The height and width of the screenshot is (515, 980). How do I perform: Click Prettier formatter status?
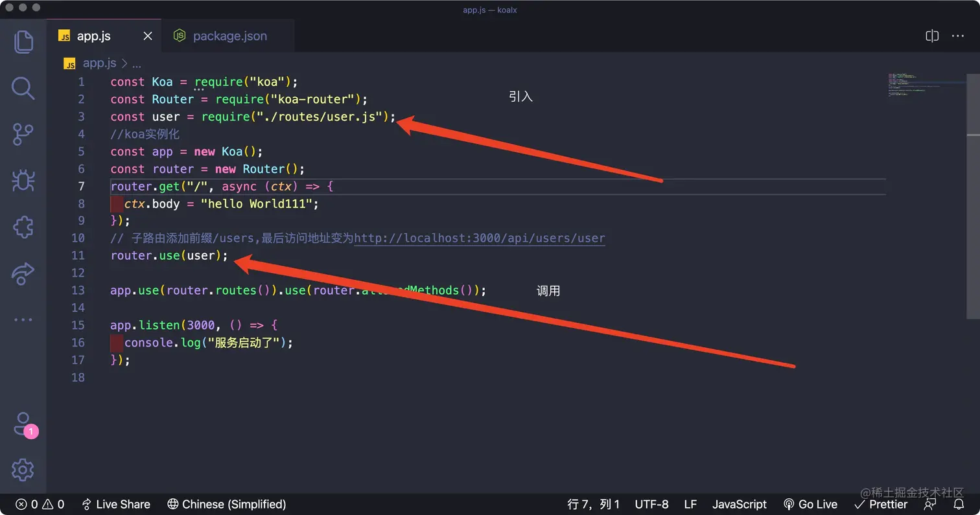pyautogui.click(x=881, y=504)
